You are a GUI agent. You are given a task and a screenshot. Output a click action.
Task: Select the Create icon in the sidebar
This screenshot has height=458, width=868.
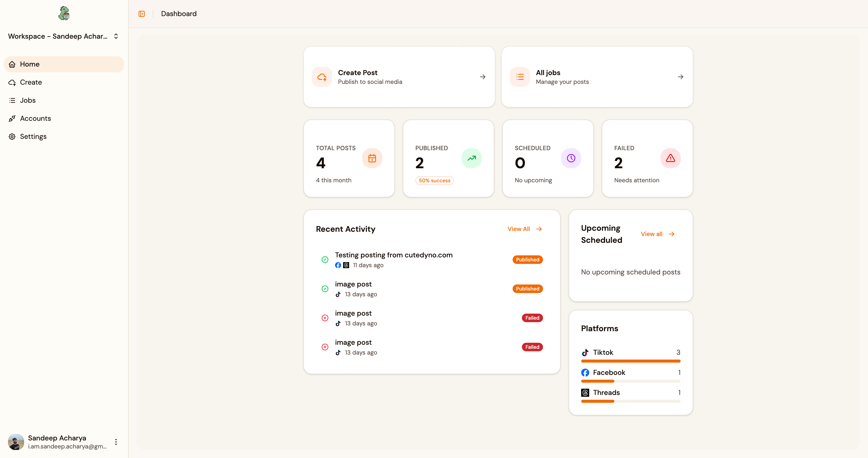coord(12,82)
